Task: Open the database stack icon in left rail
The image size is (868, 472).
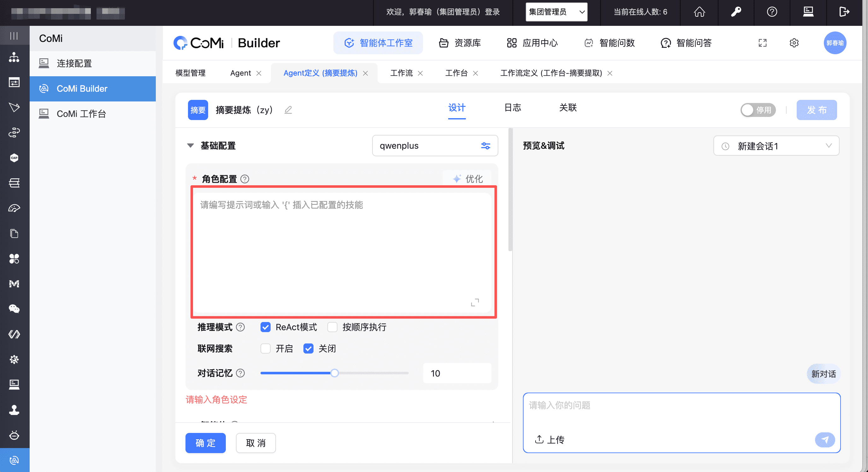Action: point(14,183)
